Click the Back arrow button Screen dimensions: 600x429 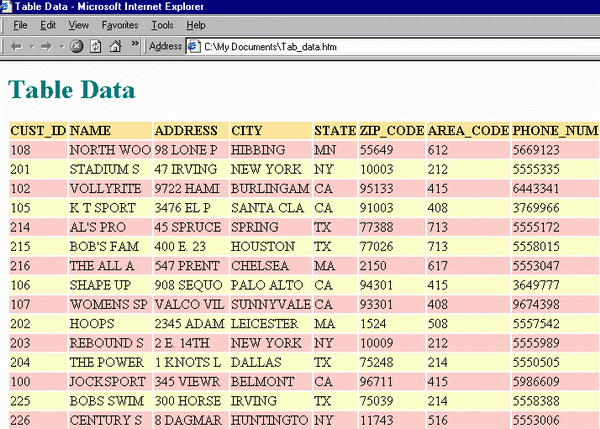[16, 47]
